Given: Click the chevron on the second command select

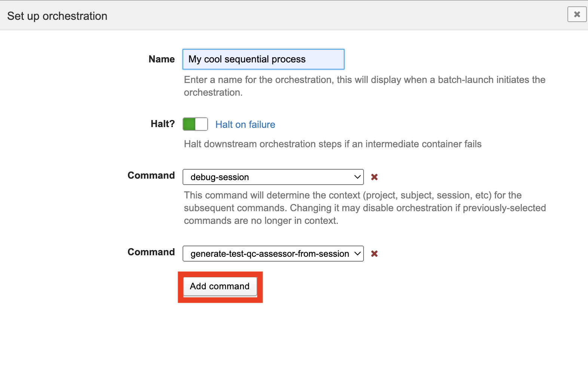Looking at the screenshot, I should click(x=357, y=254).
